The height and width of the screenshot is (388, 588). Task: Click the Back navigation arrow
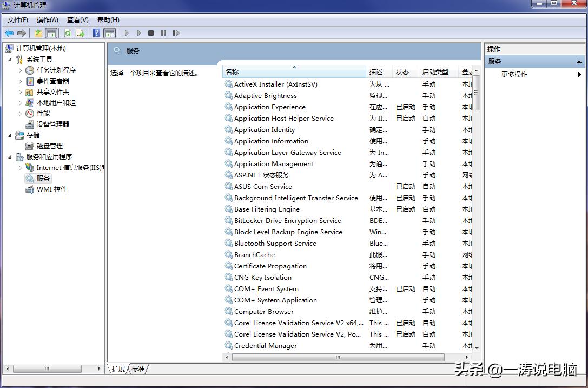coord(9,33)
